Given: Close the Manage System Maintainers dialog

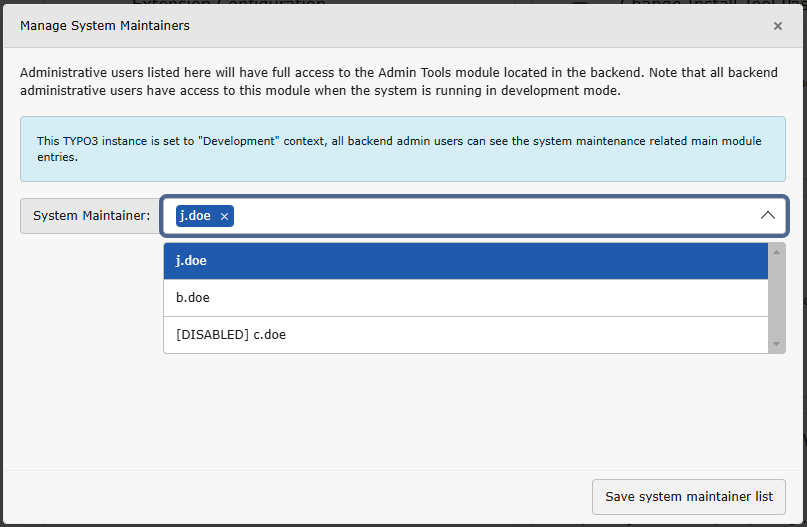Looking at the screenshot, I should [x=778, y=26].
